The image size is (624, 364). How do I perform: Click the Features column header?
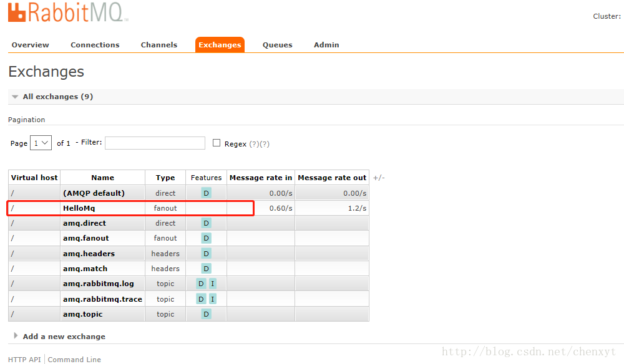[x=206, y=178]
